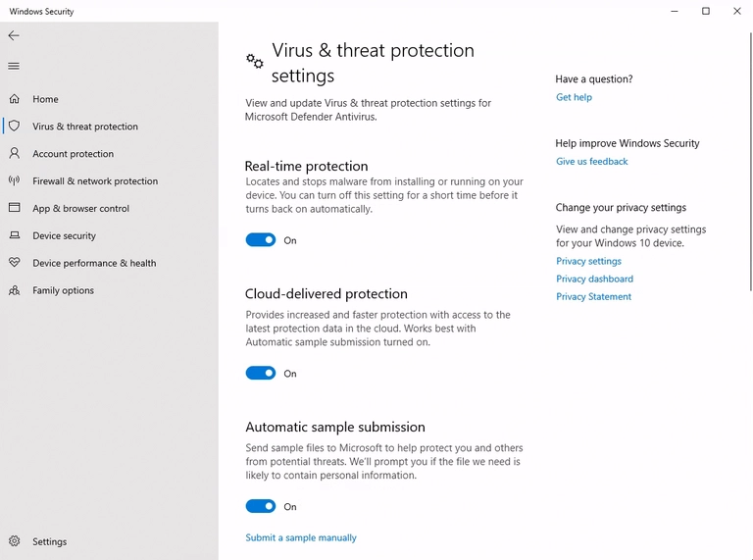Click the back arrow icon

14,35
